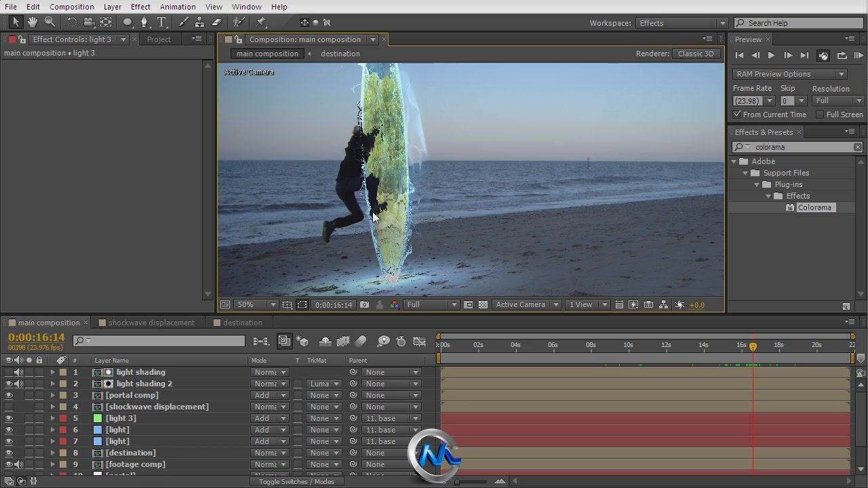Open the composition flowchart icon
Screen dimensions: 868x488
click(x=664, y=305)
